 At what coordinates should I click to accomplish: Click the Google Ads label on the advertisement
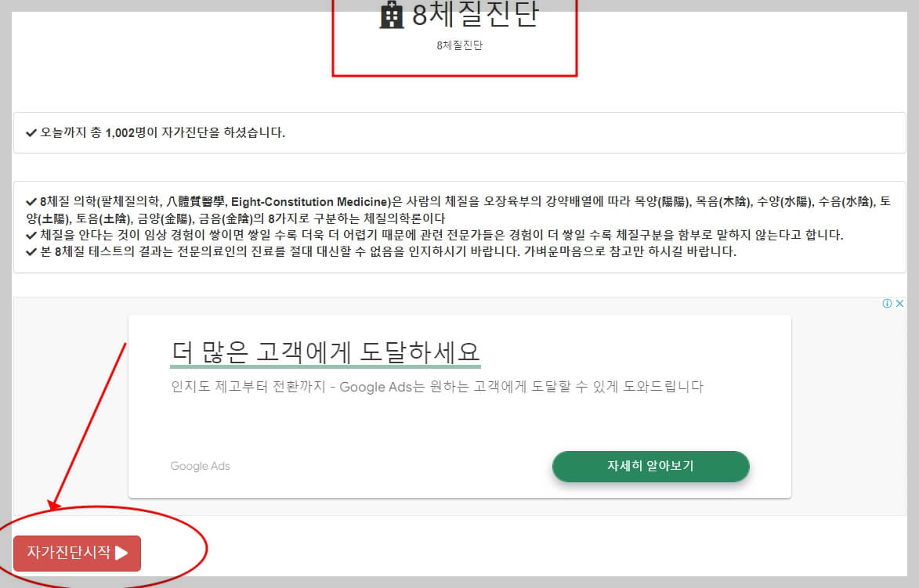pyautogui.click(x=199, y=466)
